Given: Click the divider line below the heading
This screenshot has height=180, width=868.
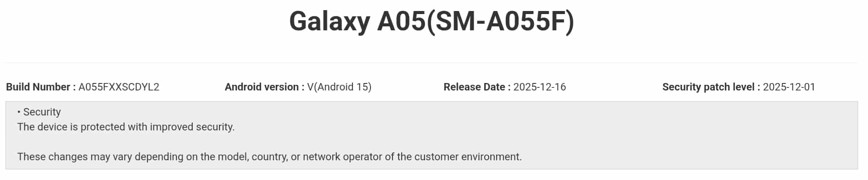Looking at the screenshot, I should pyautogui.click(x=432, y=63).
